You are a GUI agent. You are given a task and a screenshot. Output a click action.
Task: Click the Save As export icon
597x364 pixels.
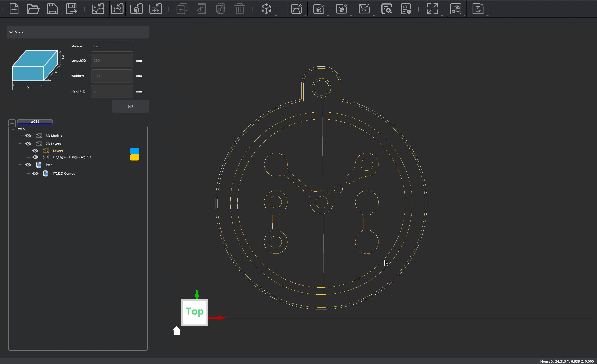coord(71,9)
